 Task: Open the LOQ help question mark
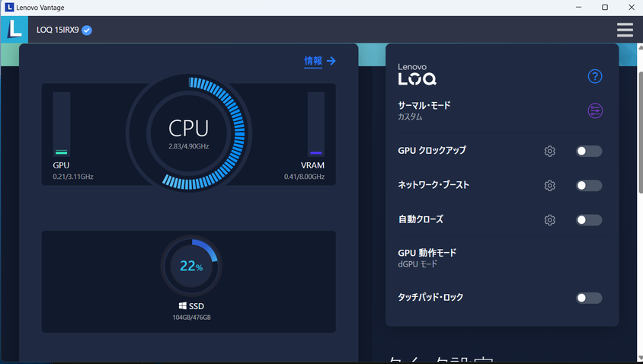click(594, 76)
